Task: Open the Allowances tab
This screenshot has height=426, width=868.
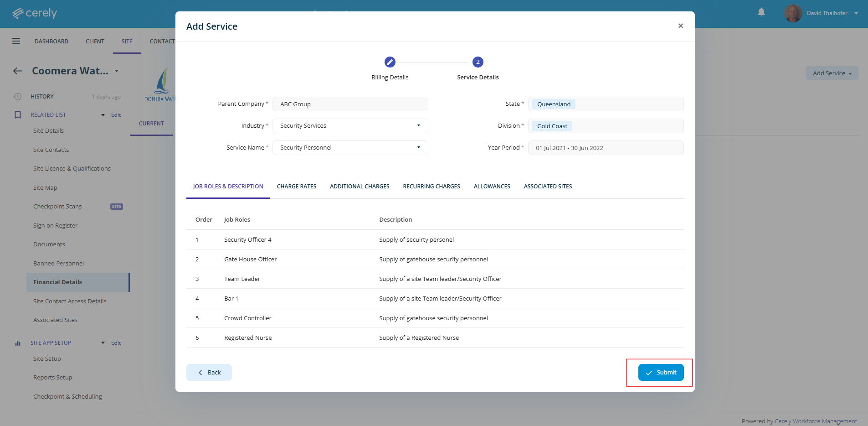Action: [492, 187]
